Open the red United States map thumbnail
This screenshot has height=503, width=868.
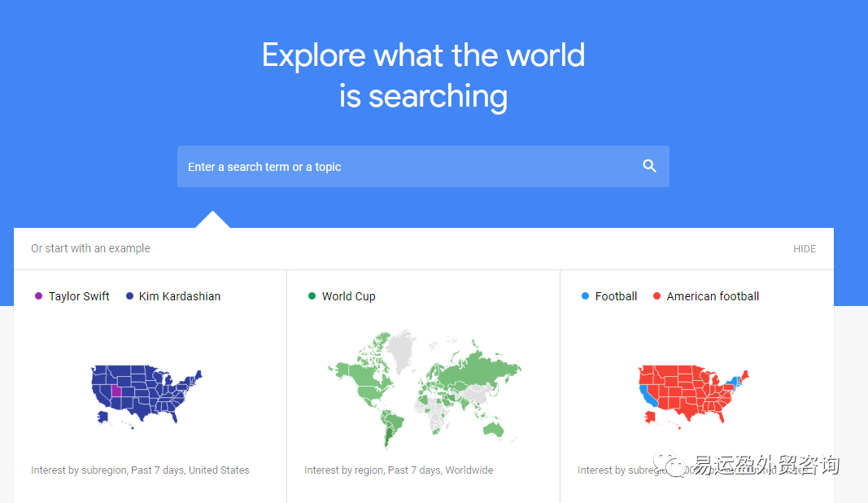[693, 396]
